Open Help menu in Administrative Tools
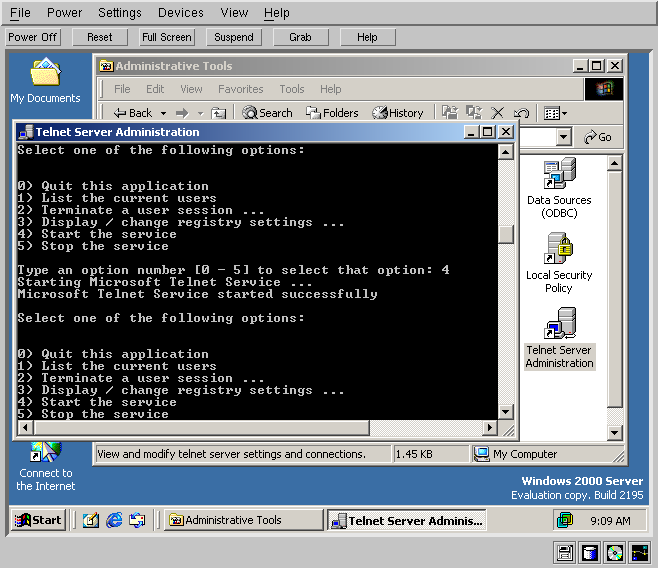The image size is (658, 568). coord(331,89)
